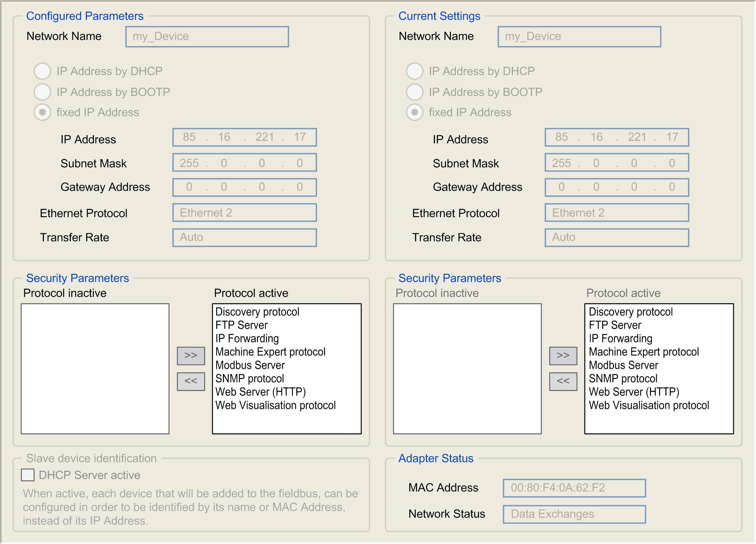
Task: Select Web Server (HTTP) in configured active list
Action: tap(261, 392)
